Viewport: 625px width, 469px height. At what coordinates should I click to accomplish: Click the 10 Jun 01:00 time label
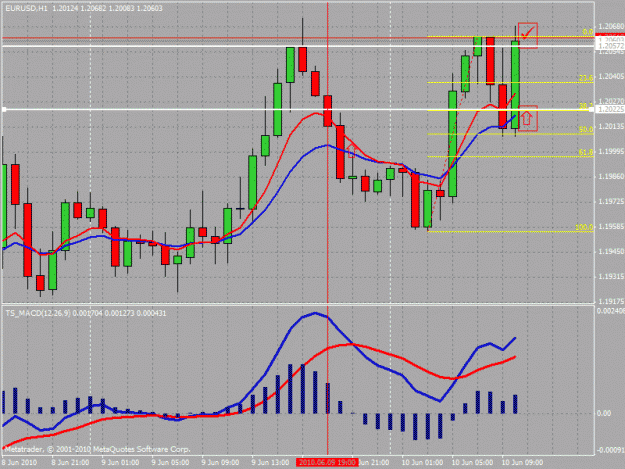[422, 463]
